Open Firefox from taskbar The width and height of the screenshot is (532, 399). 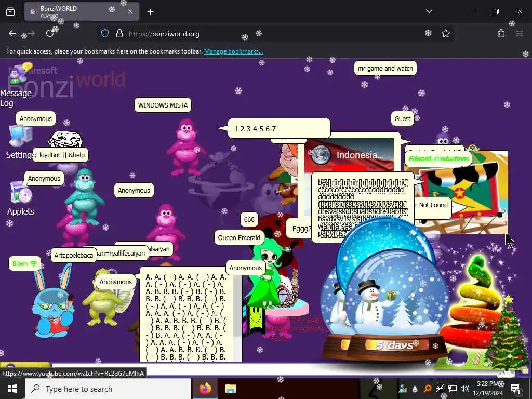coord(205,389)
